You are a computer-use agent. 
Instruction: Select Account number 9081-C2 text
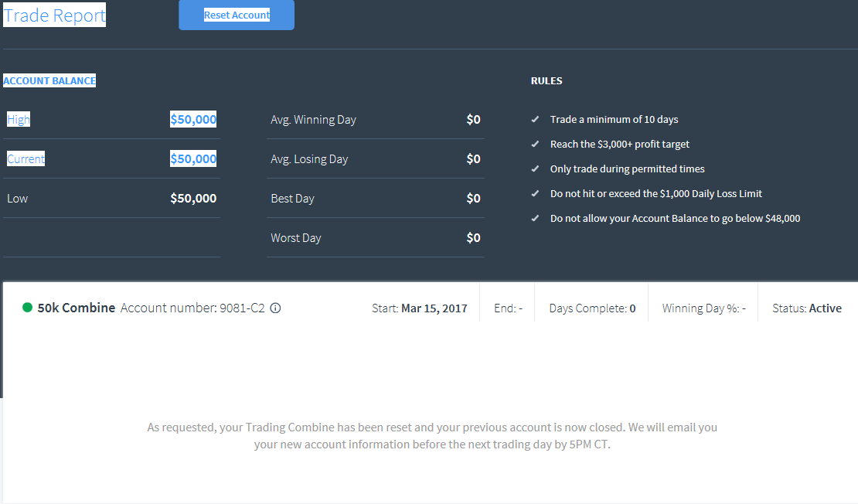tap(192, 308)
